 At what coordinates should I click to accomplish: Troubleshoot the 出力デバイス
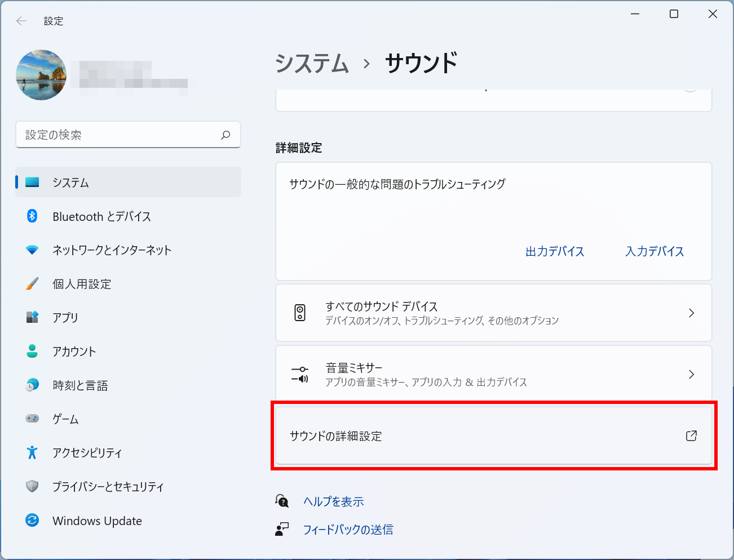coord(555,251)
